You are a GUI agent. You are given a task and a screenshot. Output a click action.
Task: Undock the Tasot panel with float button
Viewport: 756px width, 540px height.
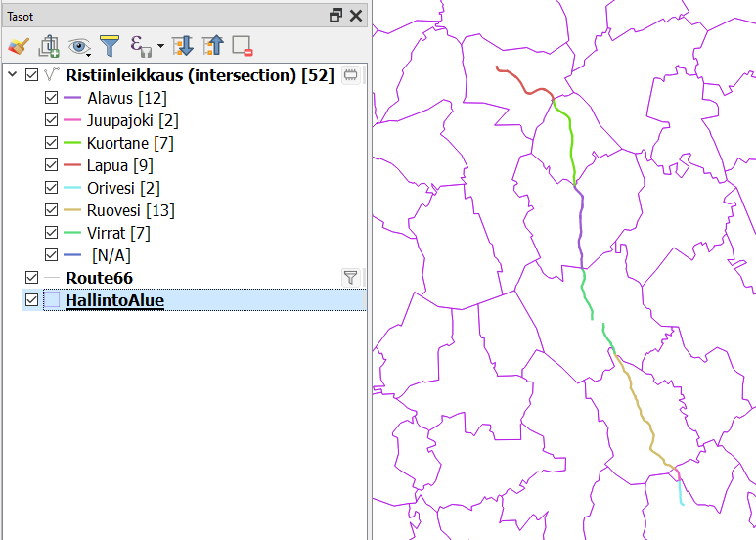click(335, 16)
